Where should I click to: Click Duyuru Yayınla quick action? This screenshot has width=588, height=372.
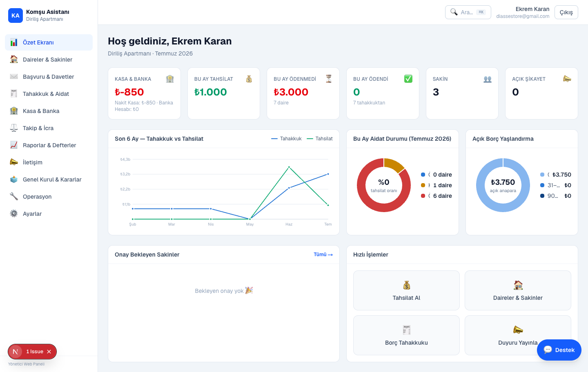pyautogui.click(x=518, y=335)
